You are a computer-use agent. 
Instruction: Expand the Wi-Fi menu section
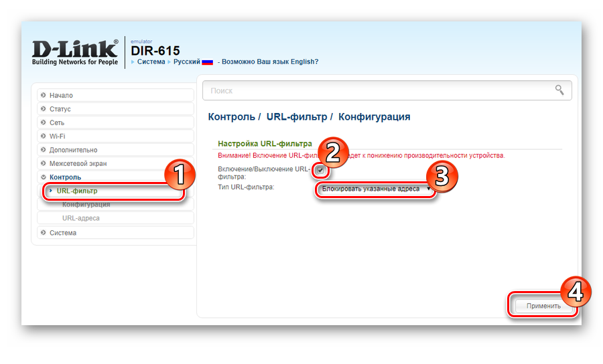(x=115, y=136)
